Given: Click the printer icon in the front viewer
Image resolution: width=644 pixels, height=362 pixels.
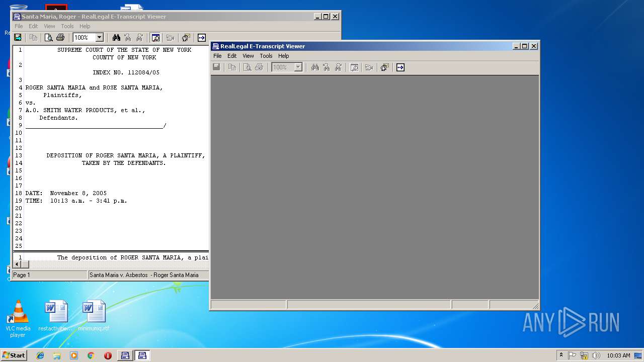Looking at the screenshot, I should point(259,67).
